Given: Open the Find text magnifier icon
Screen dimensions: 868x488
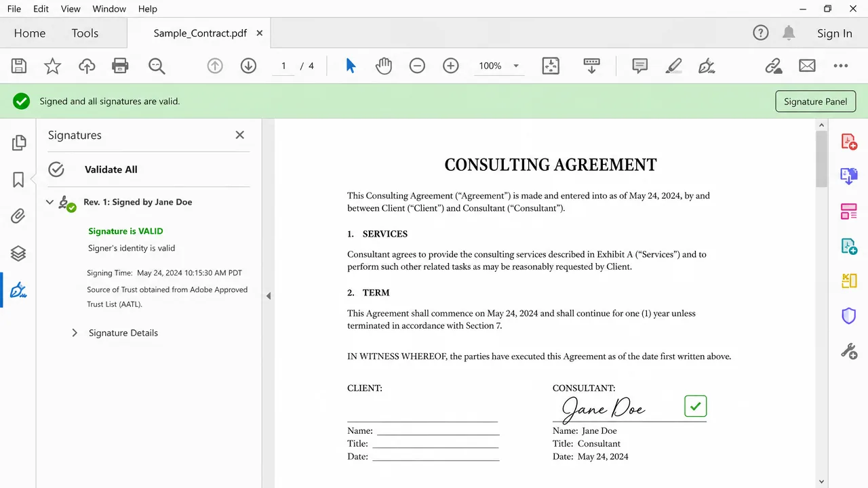Looking at the screenshot, I should point(157,66).
